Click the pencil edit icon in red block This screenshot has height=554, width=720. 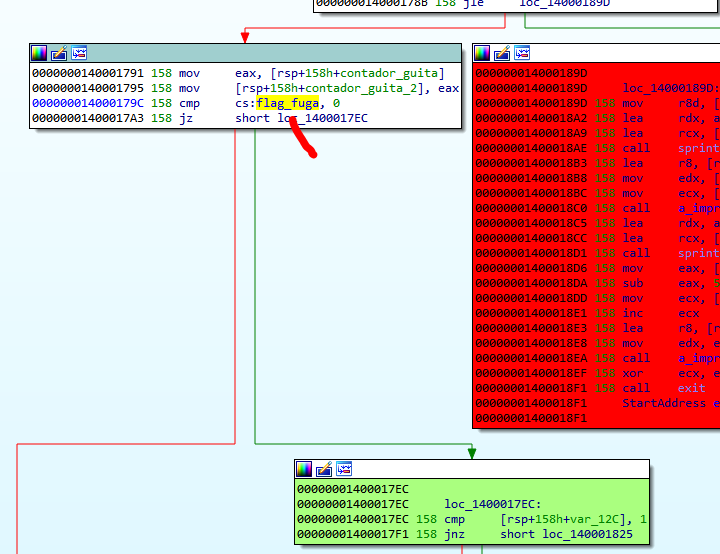(x=501, y=53)
